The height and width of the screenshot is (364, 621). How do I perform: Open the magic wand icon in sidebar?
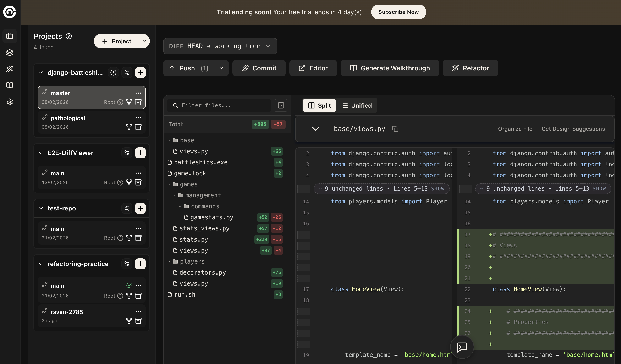pyautogui.click(x=10, y=69)
